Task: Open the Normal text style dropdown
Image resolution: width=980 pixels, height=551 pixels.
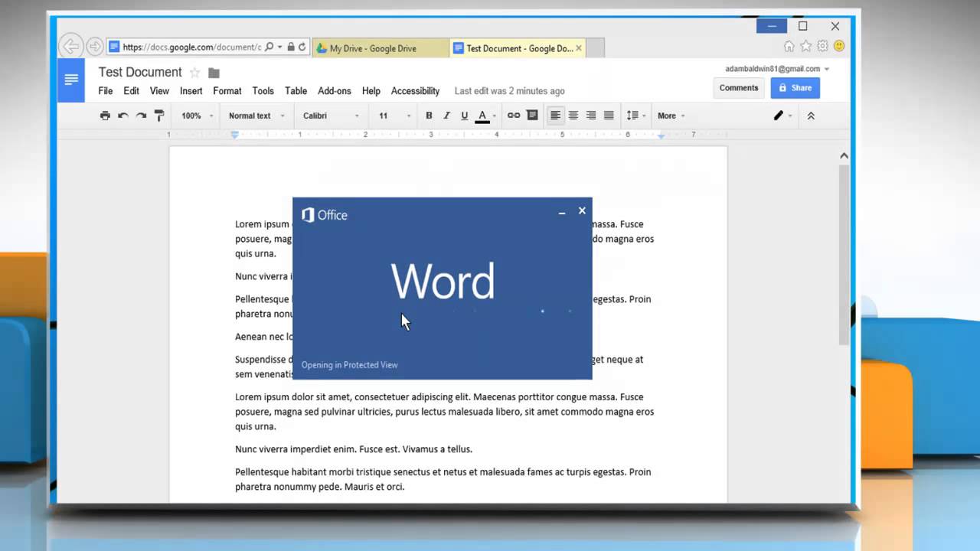Action: click(256, 116)
